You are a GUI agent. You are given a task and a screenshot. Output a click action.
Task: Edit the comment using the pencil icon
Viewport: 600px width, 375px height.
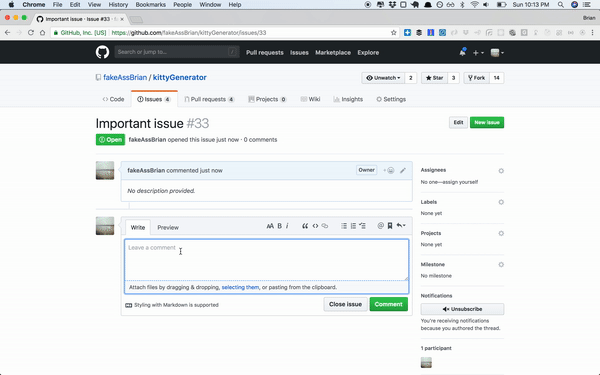[403, 170]
